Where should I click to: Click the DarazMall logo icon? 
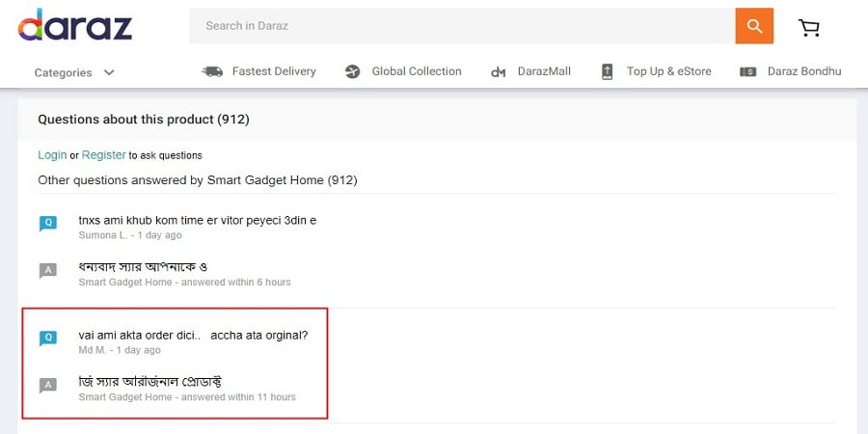[x=499, y=71]
